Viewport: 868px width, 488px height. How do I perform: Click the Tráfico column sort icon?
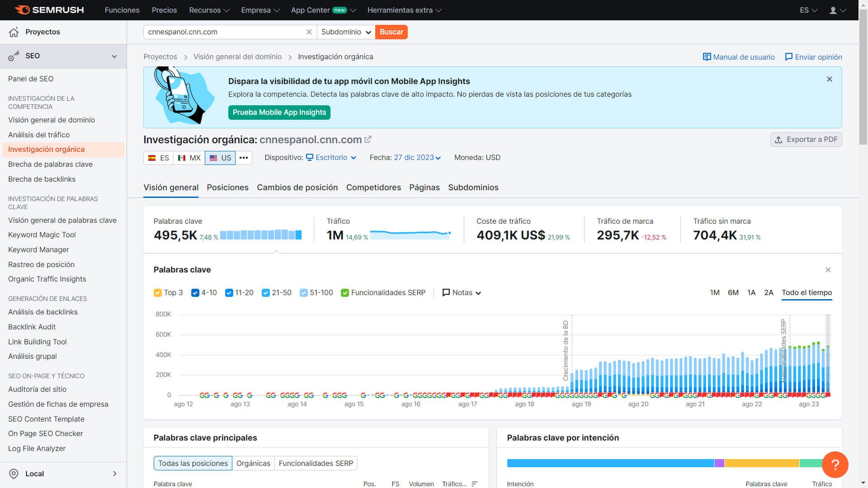(x=474, y=484)
